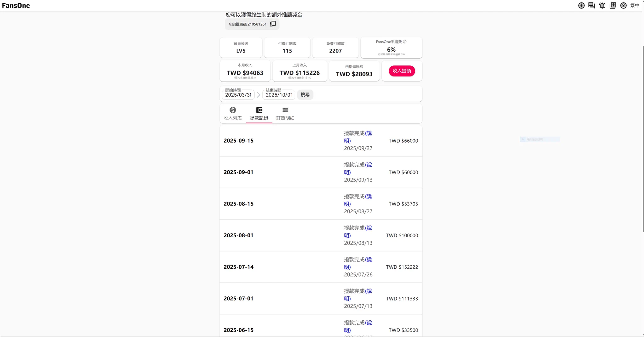Open the 結束時間 end date picker
Screen dimensions: 644x337
278,95
